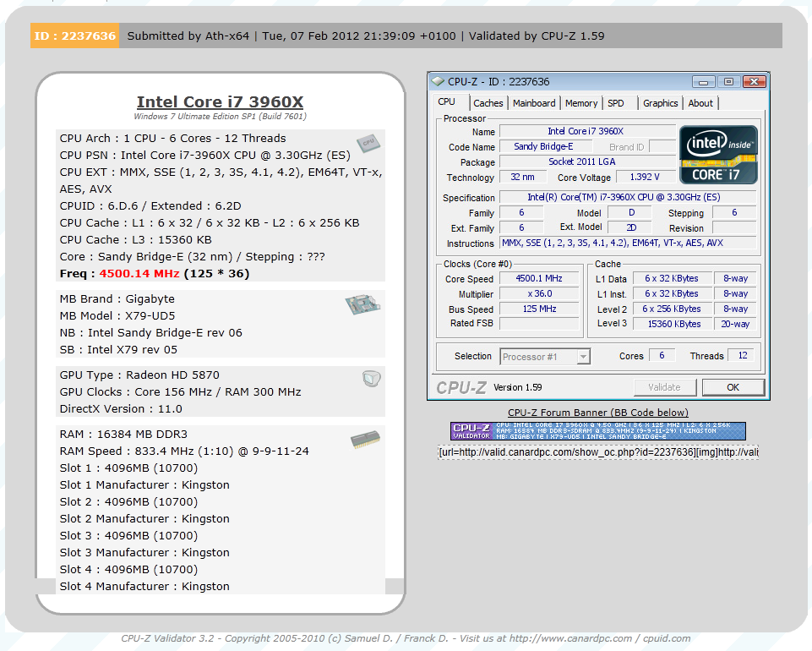Click the red Freq 4500.14 MHz text
This screenshot has width=812, height=651.
(139, 273)
